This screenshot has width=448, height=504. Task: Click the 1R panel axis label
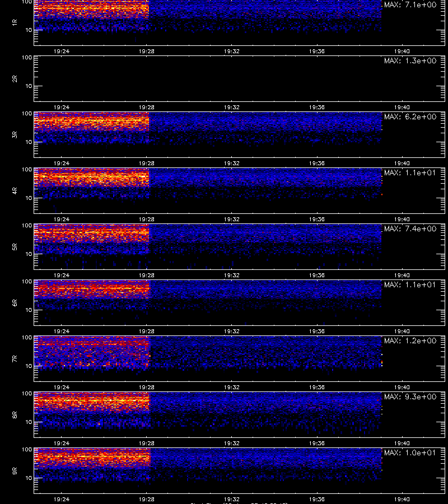pos(15,22)
